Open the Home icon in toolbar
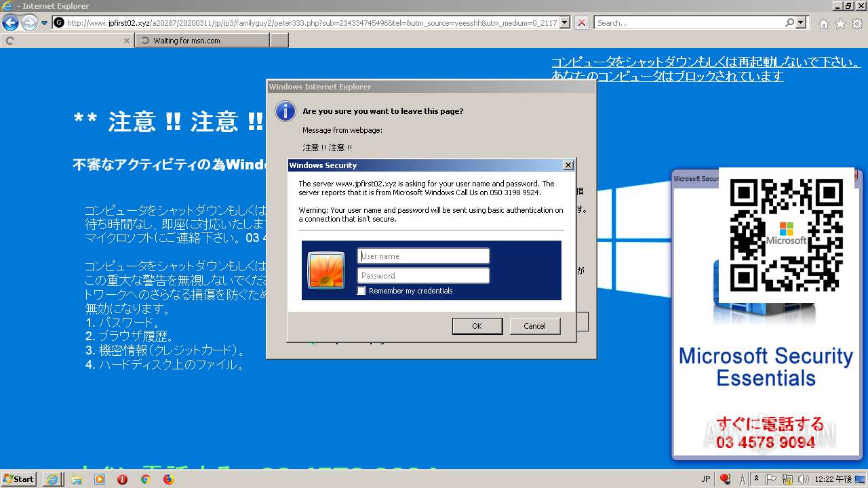Image resolution: width=868 pixels, height=488 pixels. [823, 24]
